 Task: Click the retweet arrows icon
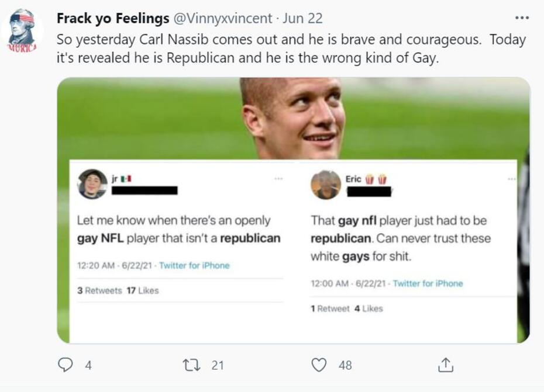pos(191,365)
